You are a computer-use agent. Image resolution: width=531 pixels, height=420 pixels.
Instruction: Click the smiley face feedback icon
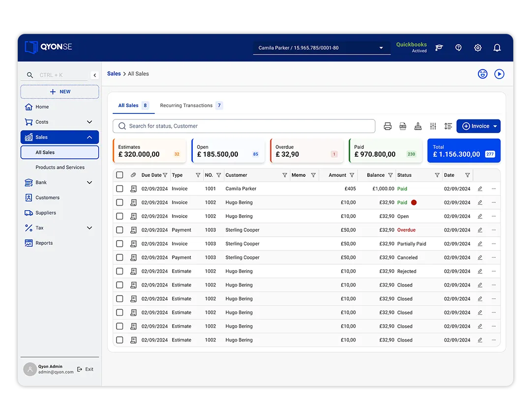482,74
